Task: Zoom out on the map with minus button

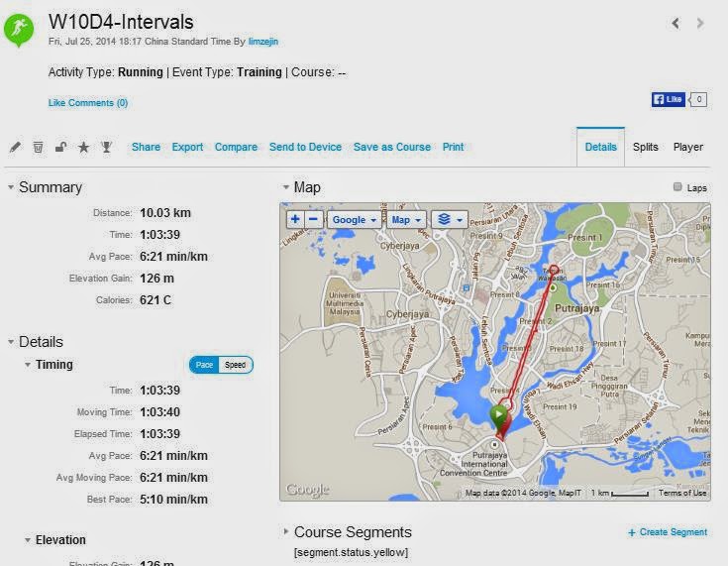Action: point(314,219)
